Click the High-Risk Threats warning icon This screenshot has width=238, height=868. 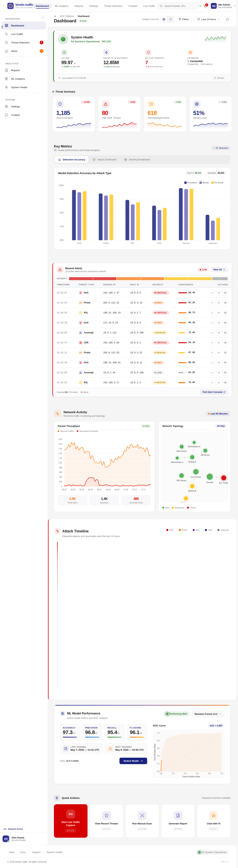pos(106,104)
